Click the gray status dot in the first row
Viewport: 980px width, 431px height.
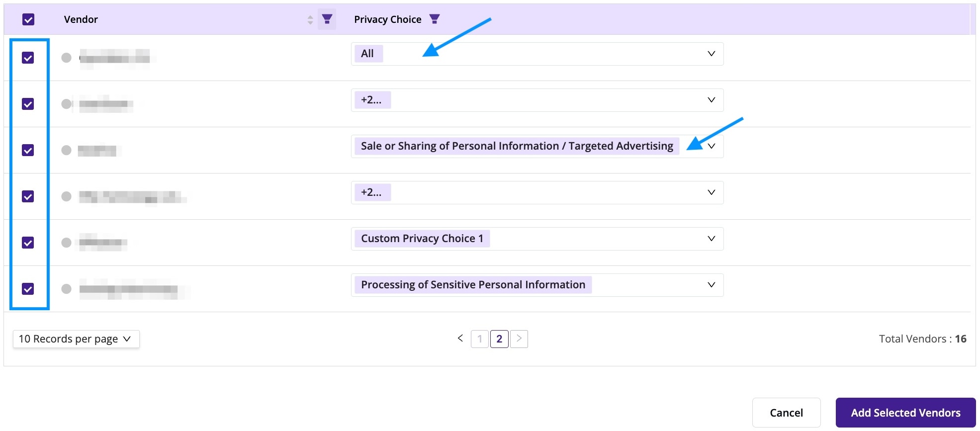click(66, 58)
